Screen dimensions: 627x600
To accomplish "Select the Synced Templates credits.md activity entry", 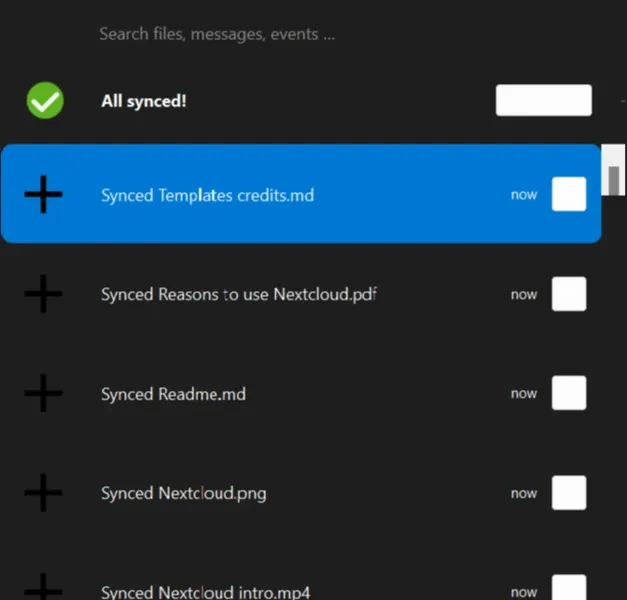I will (x=301, y=194).
